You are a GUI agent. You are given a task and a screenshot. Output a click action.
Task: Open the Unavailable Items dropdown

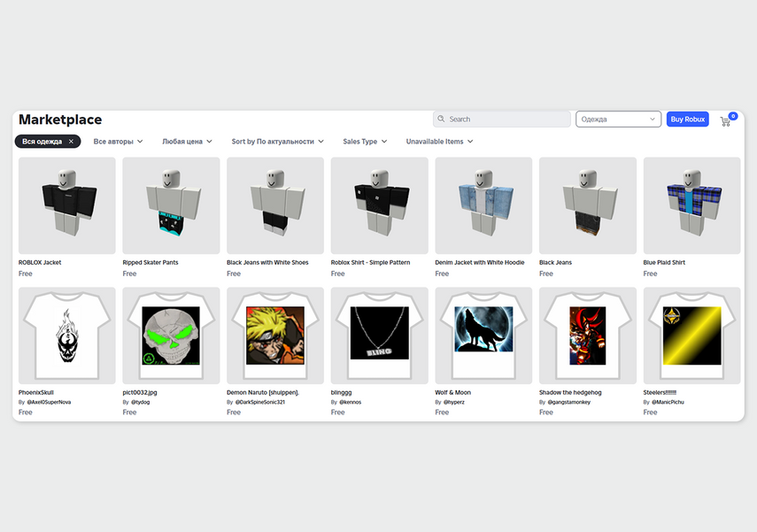tap(438, 141)
